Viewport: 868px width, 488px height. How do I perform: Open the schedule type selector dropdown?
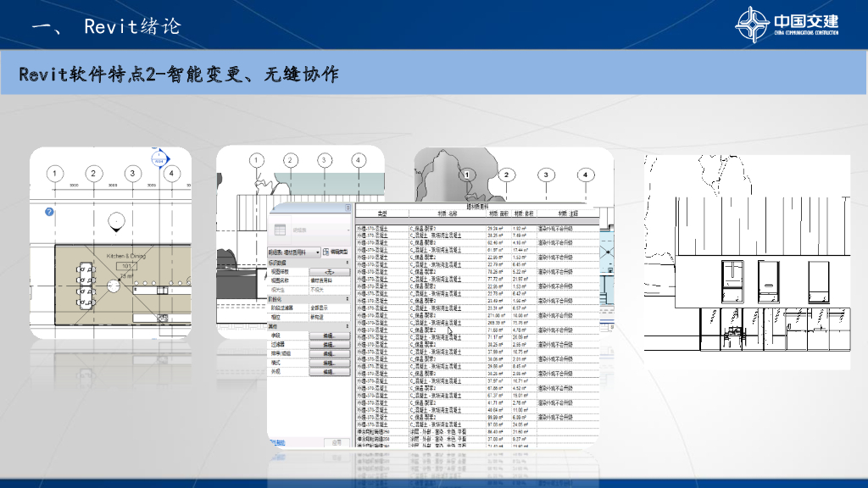click(294, 252)
